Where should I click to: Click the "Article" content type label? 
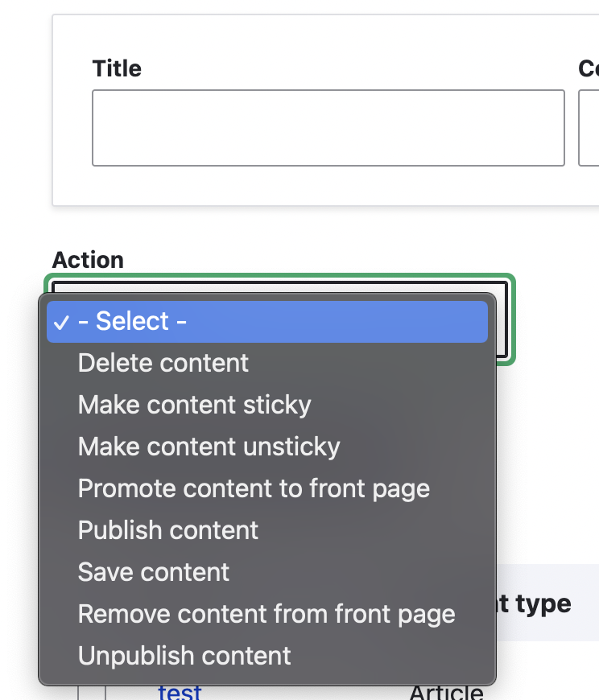(x=447, y=692)
